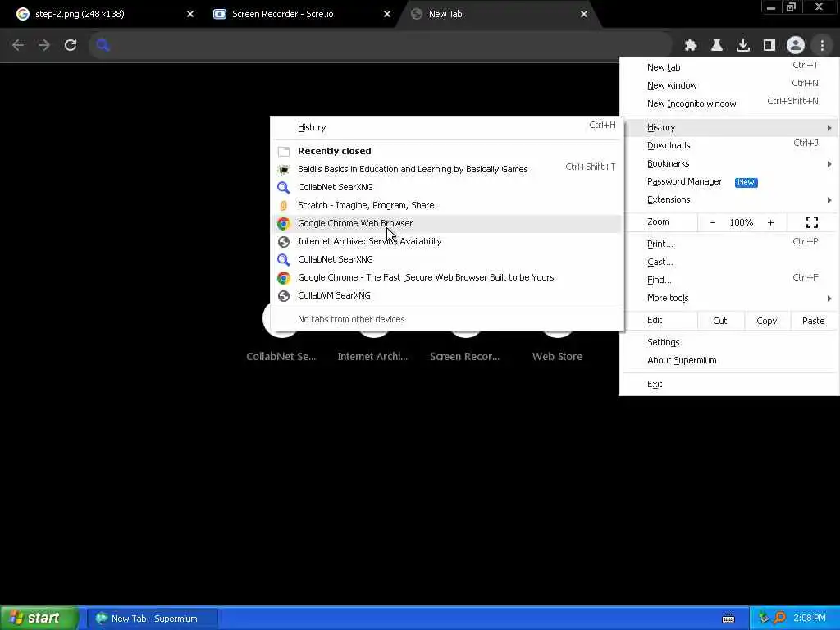This screenshot has height=630, width=840.
Task: Reopen Google Chrome - The Fast Secure entry
Action: (x=447, y=277)
